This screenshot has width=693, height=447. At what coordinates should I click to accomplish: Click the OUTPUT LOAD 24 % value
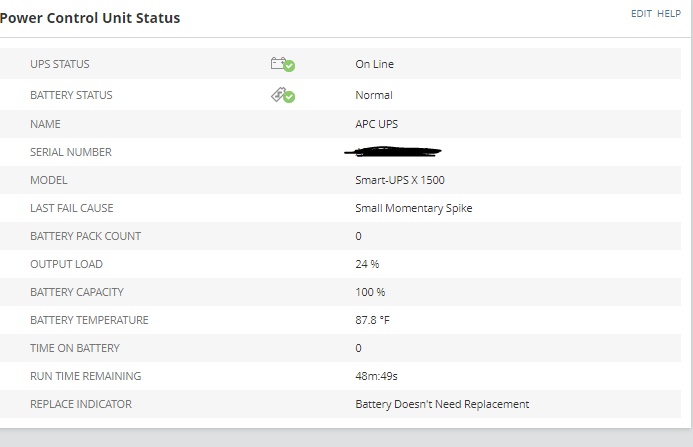(367, 264)
